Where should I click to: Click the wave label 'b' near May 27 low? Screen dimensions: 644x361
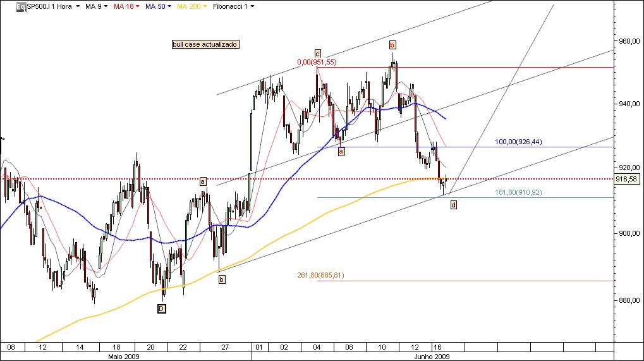point(222,279)
